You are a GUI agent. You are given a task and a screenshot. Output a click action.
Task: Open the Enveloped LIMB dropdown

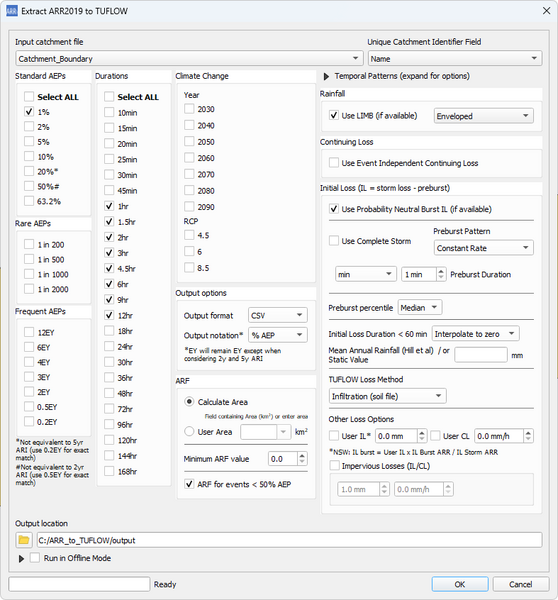pyautogui.click(x=483, y=116)
